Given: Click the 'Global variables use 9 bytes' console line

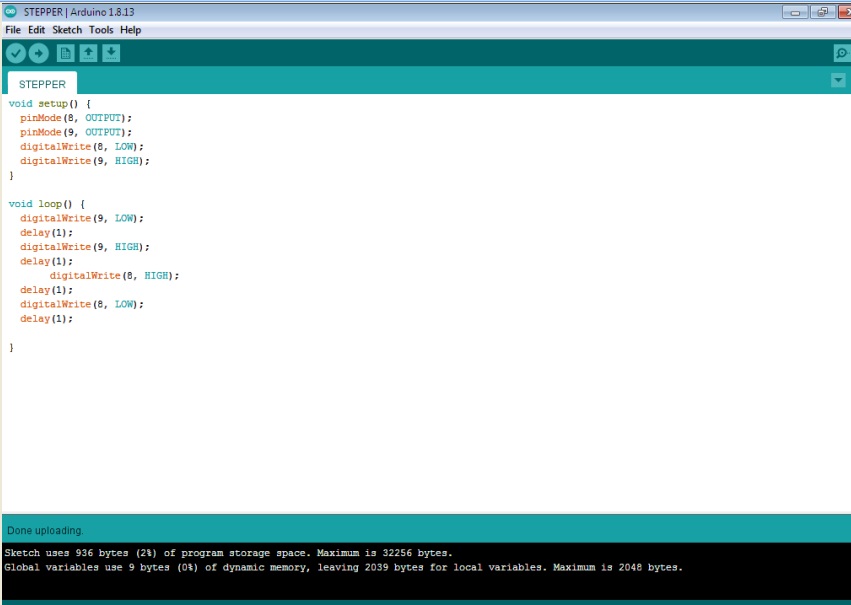Looking at the screenshot, I should (343, 567).
